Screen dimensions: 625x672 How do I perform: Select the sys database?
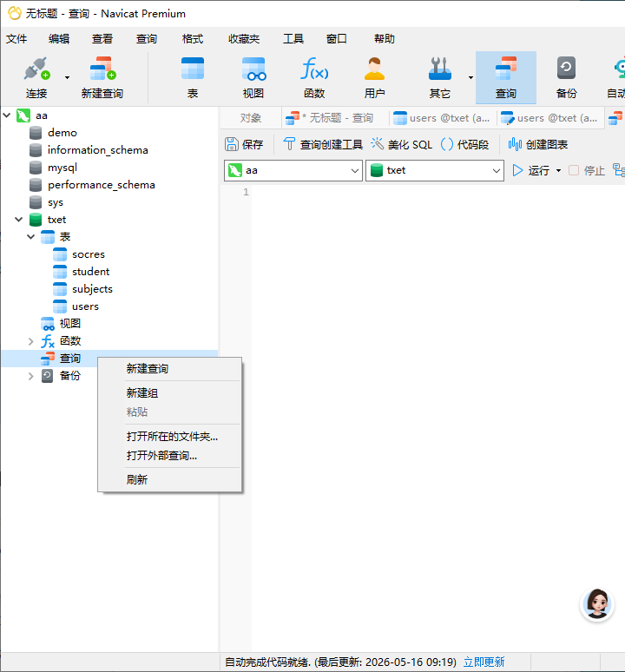[x=56, y=202]
